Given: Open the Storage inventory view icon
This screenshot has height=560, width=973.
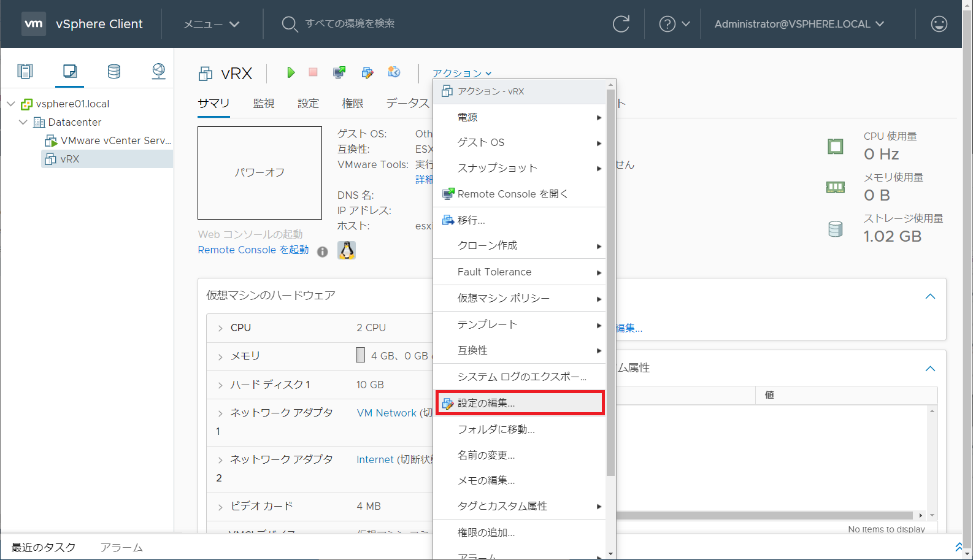Looking at the screenshot, I should coord(114,71).
